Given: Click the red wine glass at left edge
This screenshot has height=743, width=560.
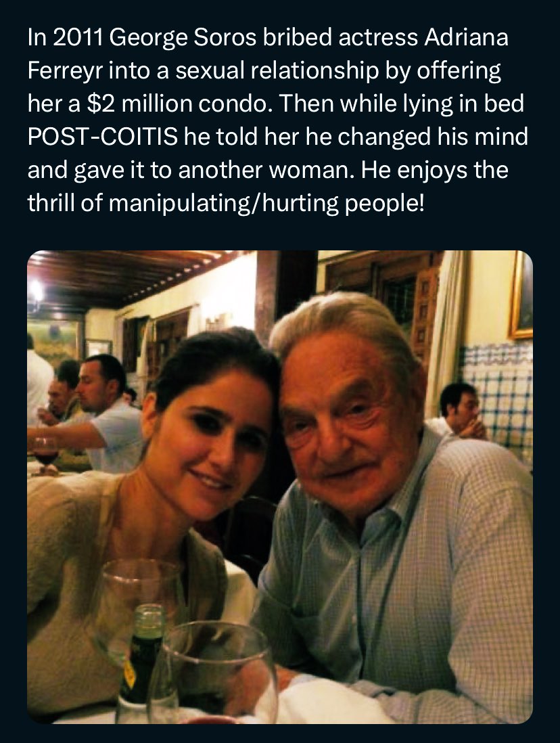Looking at the screenshot, I should (46, 453).
